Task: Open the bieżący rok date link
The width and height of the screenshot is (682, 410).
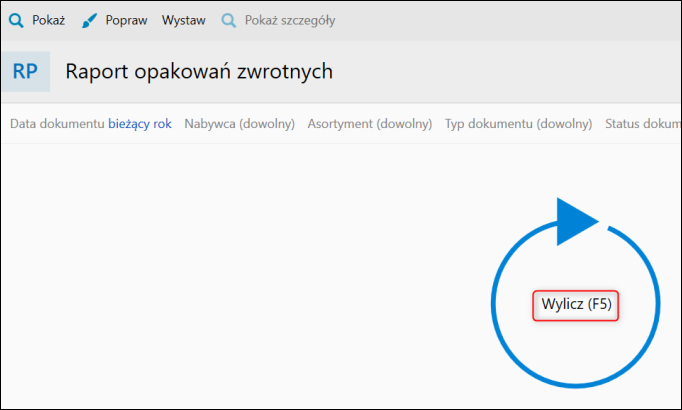Action: point(140,124)
